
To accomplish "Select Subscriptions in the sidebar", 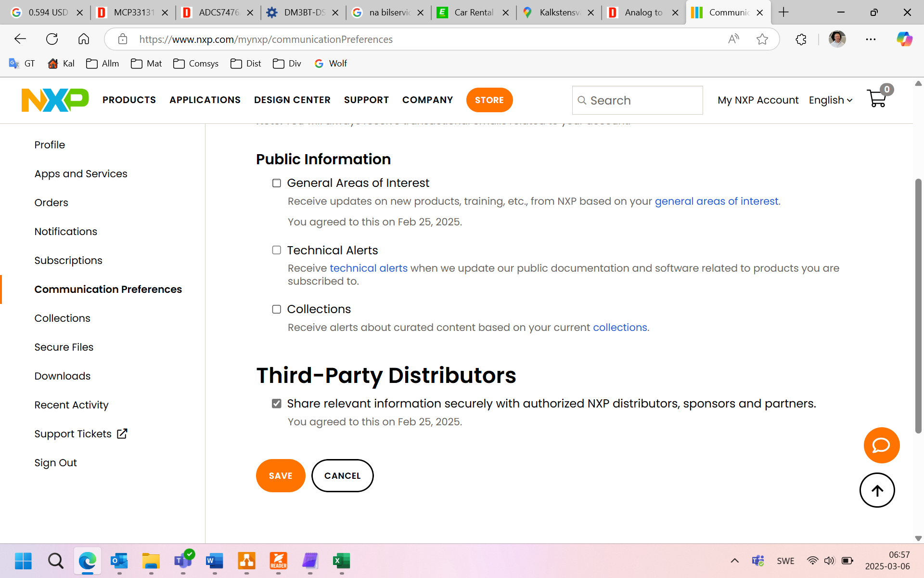I will click(68, 261).
